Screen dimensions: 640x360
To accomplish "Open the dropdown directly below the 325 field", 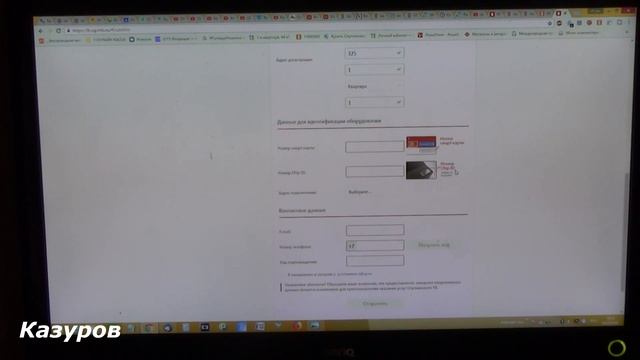I will pyautogui.click(x=374, y=70).
